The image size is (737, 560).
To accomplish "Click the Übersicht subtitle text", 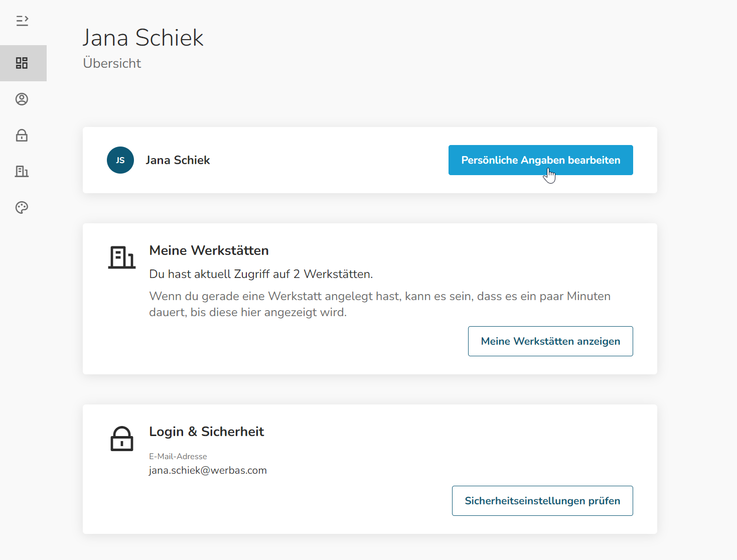I will (112, 63).
